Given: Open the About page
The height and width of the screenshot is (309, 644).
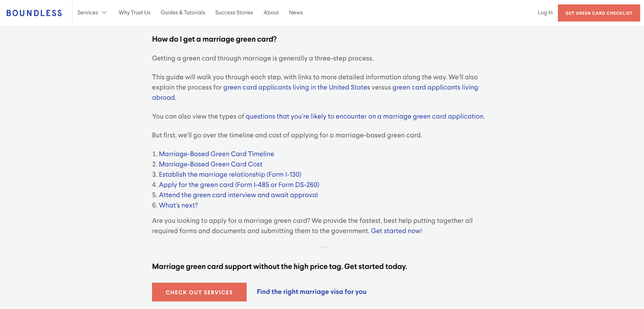Looking at the screenshot, I should (271, 12).
